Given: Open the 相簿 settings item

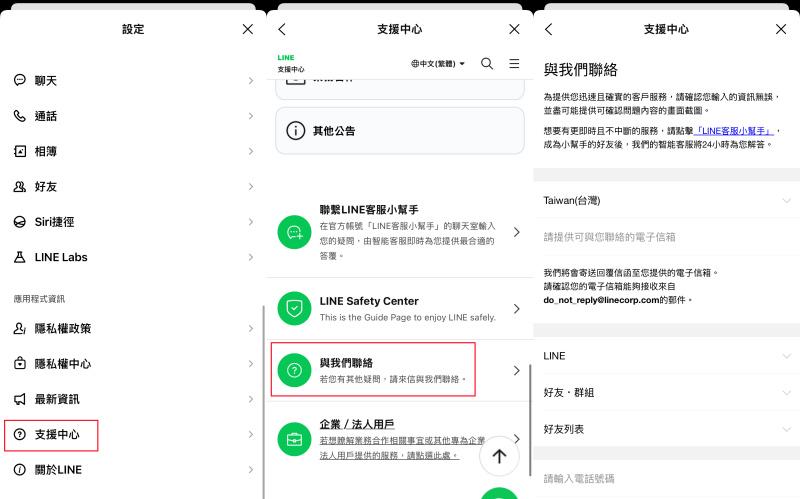Looking at the screenshot, I should coord(133,151).
